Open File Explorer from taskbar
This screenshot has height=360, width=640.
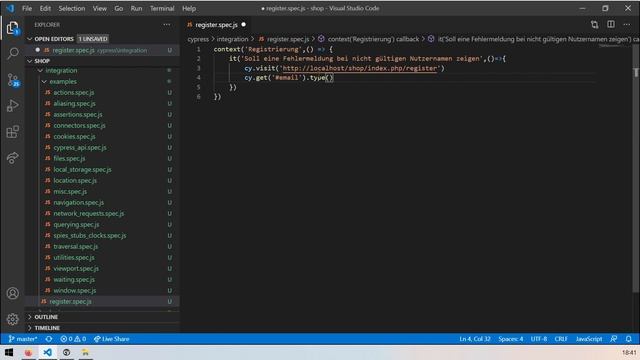[x=85, y=352]
